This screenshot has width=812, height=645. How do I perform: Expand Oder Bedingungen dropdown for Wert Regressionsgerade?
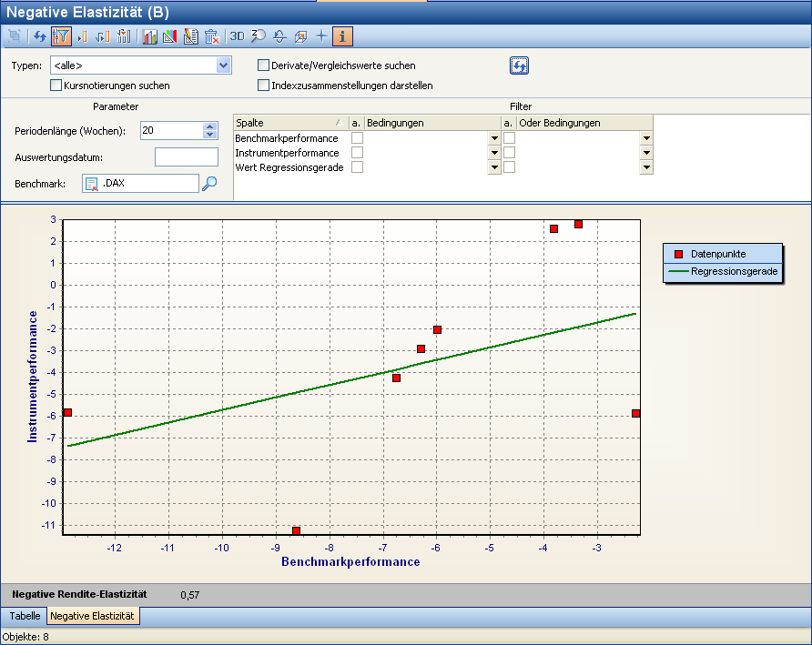click(645, 167)
